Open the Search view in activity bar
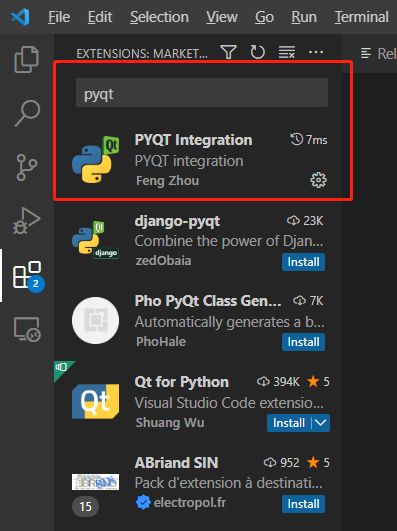397x531 pixels. 27,113
